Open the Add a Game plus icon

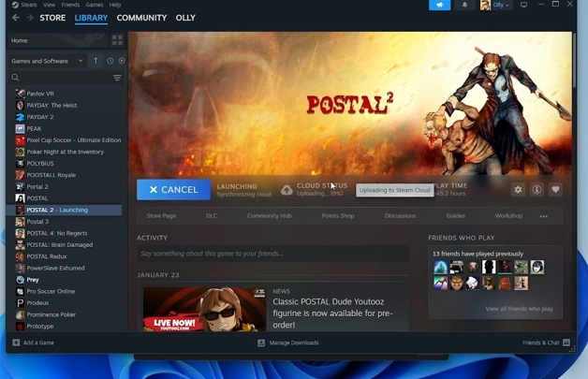click(16, 343)
